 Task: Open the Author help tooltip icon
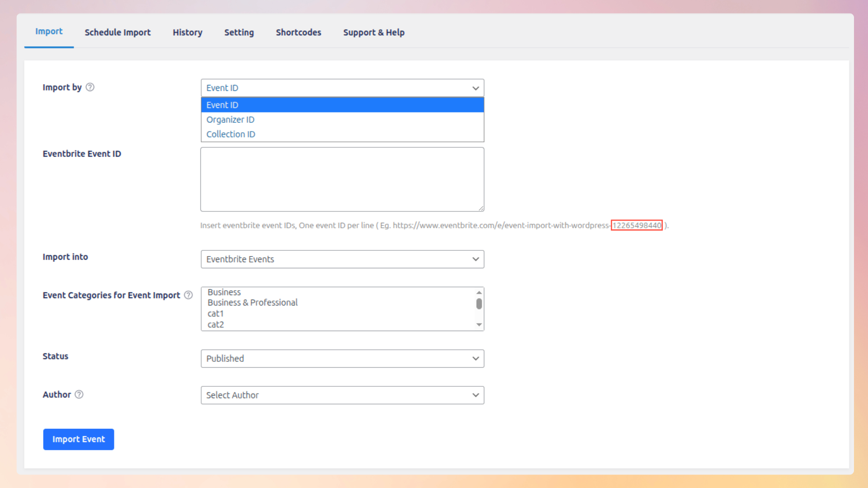point(79,394)
